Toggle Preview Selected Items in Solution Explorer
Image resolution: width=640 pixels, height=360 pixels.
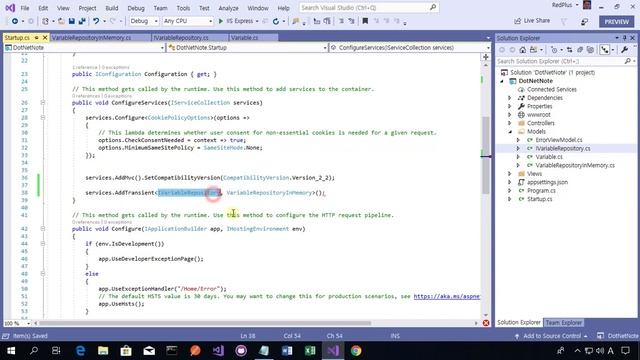605,50
